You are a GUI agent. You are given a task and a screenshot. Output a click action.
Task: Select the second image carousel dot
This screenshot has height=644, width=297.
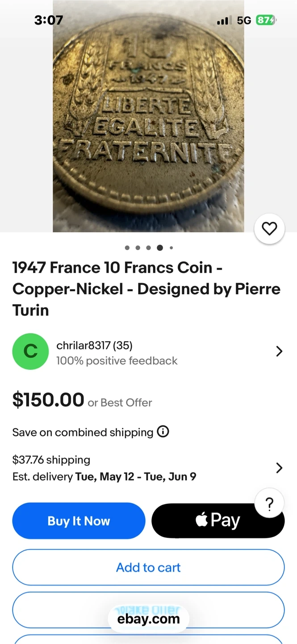coord(138,248)
